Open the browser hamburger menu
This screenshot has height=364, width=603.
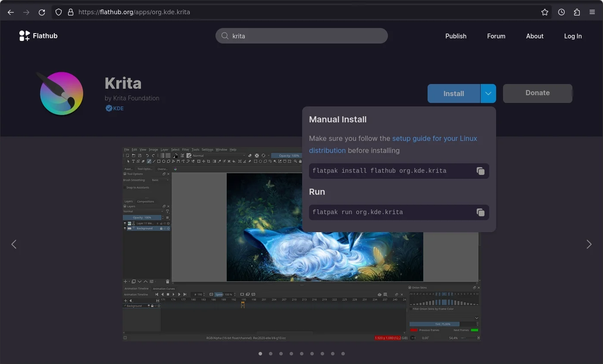click(592, 12)
